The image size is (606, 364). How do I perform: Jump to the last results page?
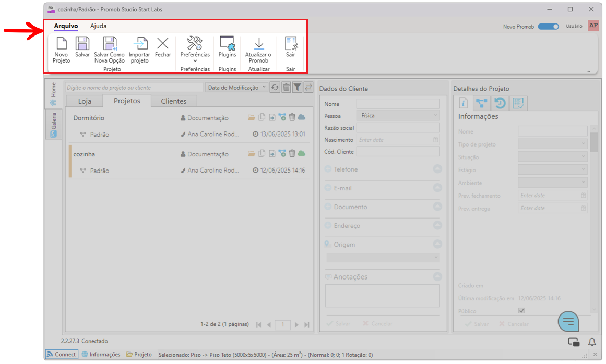pos(306,325)
